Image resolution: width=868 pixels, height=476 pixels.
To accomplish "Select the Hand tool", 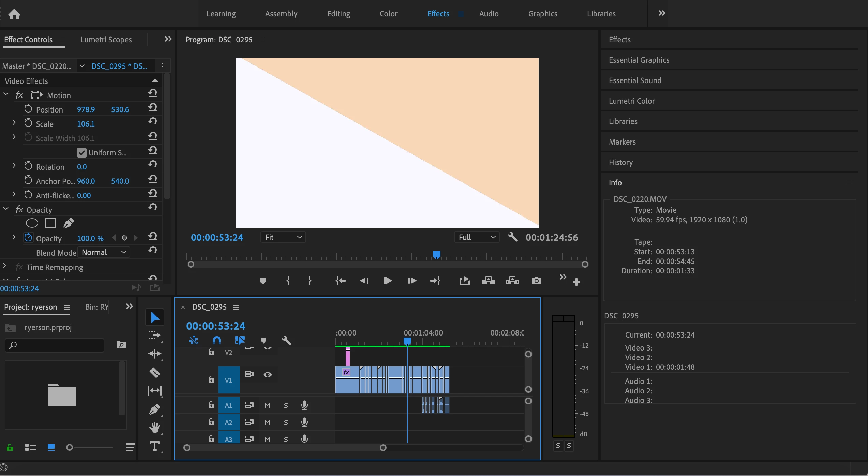I will pyautogui.click(x=154, y=428).
